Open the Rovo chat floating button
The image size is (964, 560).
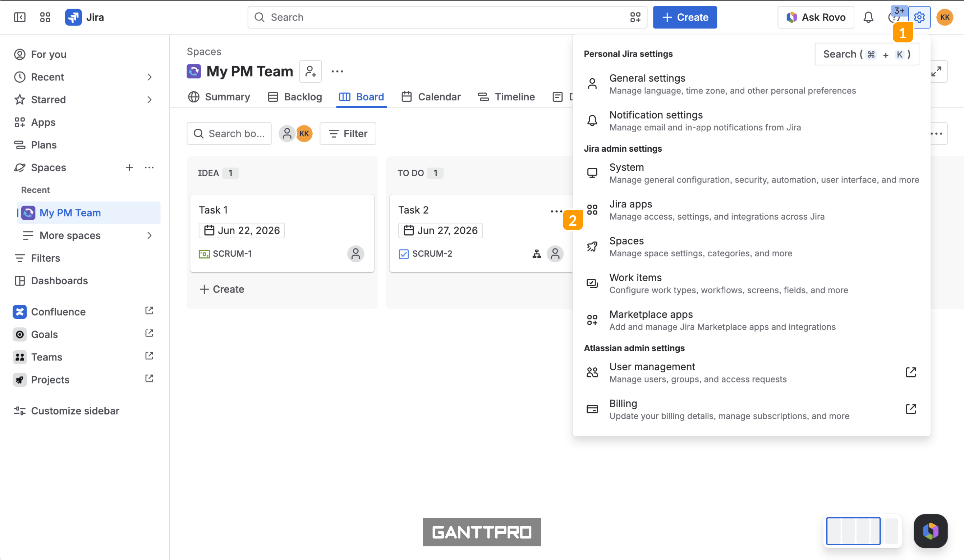pos(930,531)
